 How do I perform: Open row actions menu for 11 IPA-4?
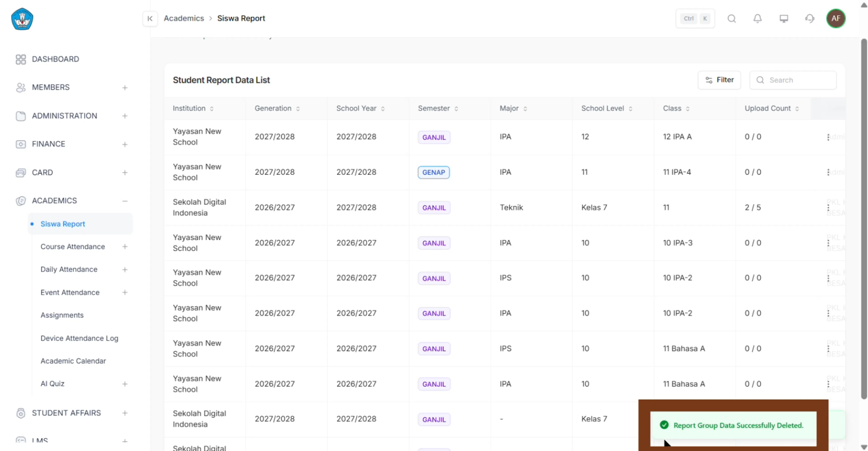(828, 172)
